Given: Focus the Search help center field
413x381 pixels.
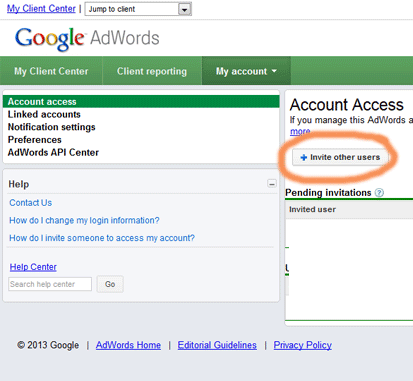Looking at the screenshot, I should [x=50, y=284].
